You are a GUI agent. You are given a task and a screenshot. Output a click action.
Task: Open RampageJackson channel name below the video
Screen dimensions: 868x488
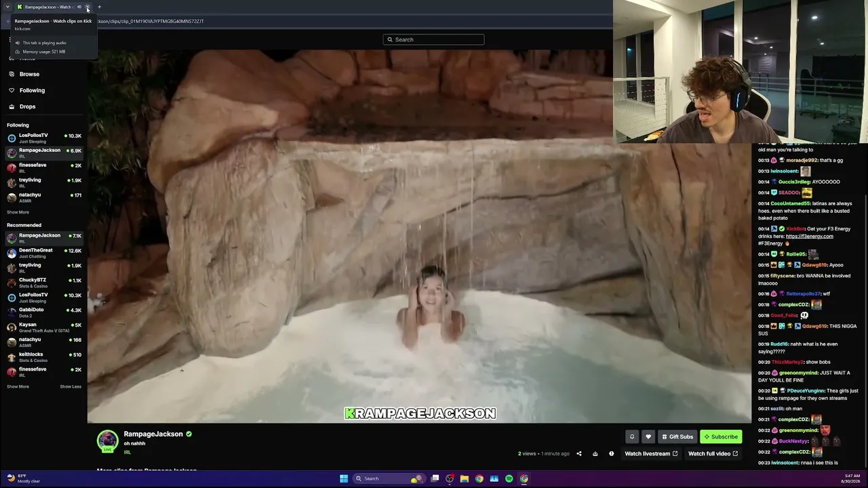153,434
